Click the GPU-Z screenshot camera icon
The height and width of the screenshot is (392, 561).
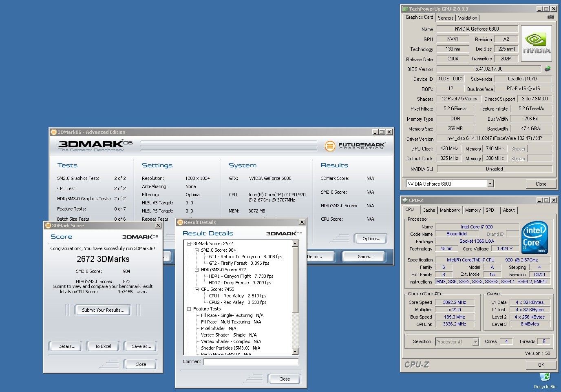(550, 17)
